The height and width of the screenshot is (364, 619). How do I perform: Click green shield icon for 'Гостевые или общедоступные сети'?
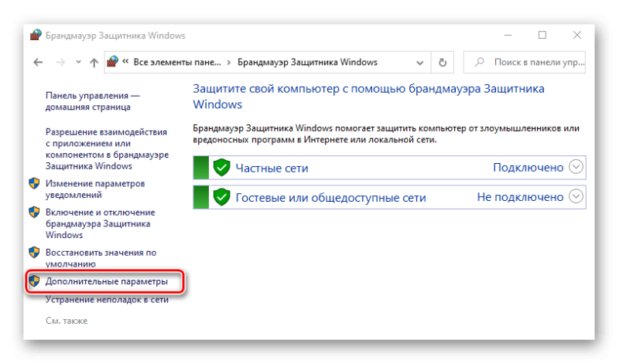click(x=221, y=197)
